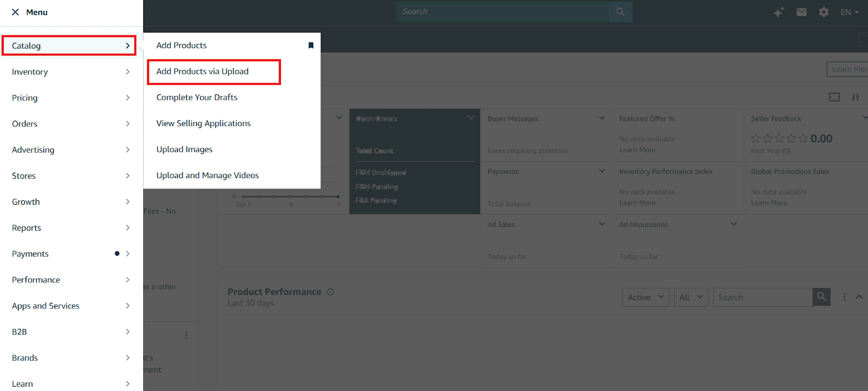The width and height of the screenshot is (868, 391).
Task: Open the Orders menu item
Action: coord(71,124)
